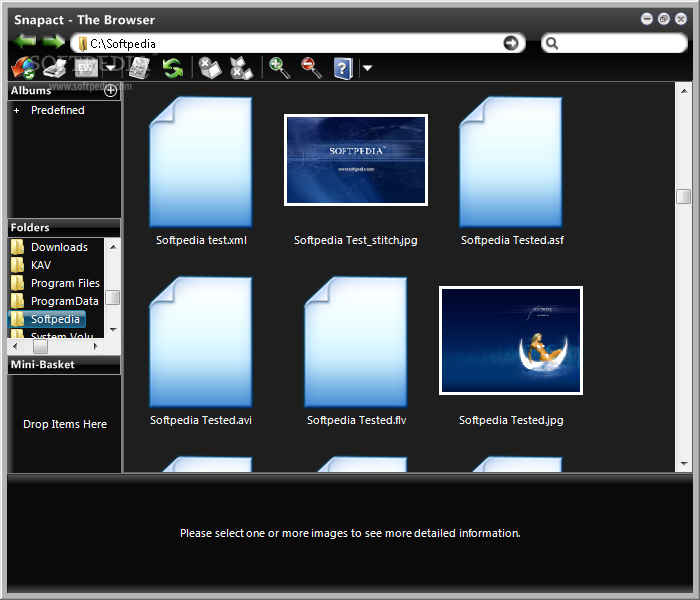Click the thumbnail pane scroll up arrow
This screenshot has width=700, height=600.
click(x=684, y=91)
